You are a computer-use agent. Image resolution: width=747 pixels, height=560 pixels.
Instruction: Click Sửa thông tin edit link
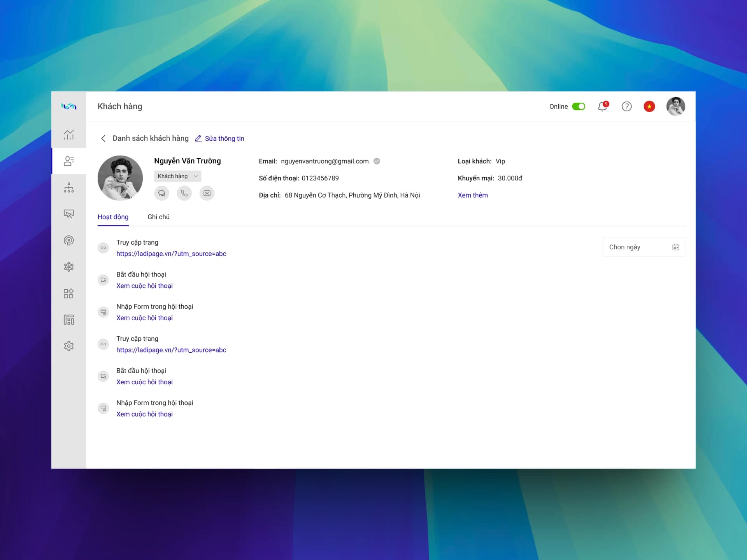pyautogui.click(x=219, y=138)
